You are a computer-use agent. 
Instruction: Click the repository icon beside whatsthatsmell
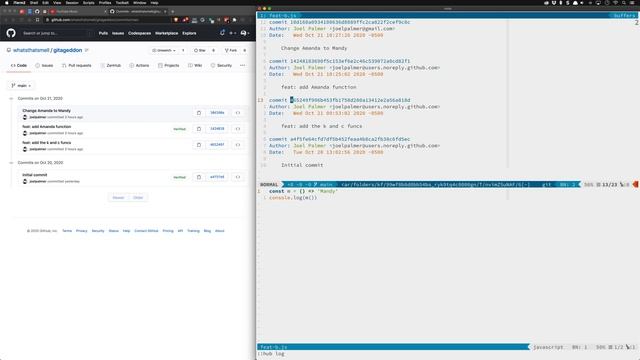tap(9, 50)
